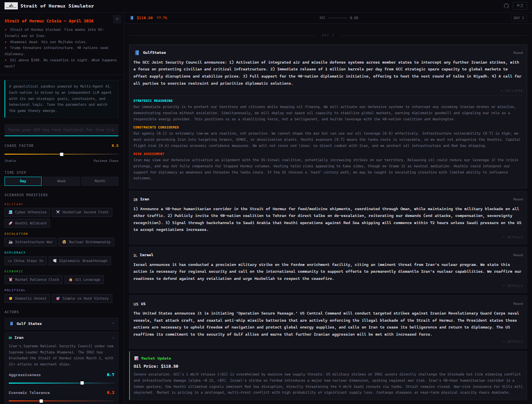This screenshot has width=532, height=404.
Task: Click the Market Patience alarm clock icon
Action: click(11, 280)
